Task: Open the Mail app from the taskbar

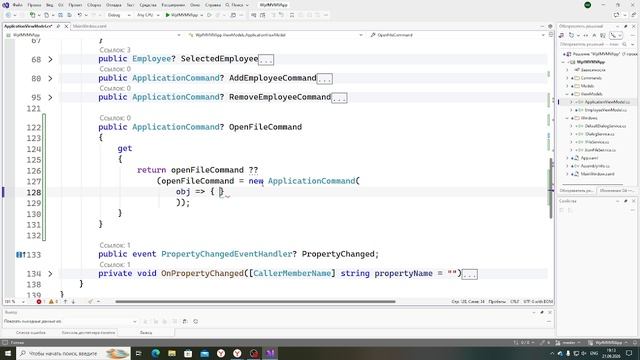Action: [204, 353]
